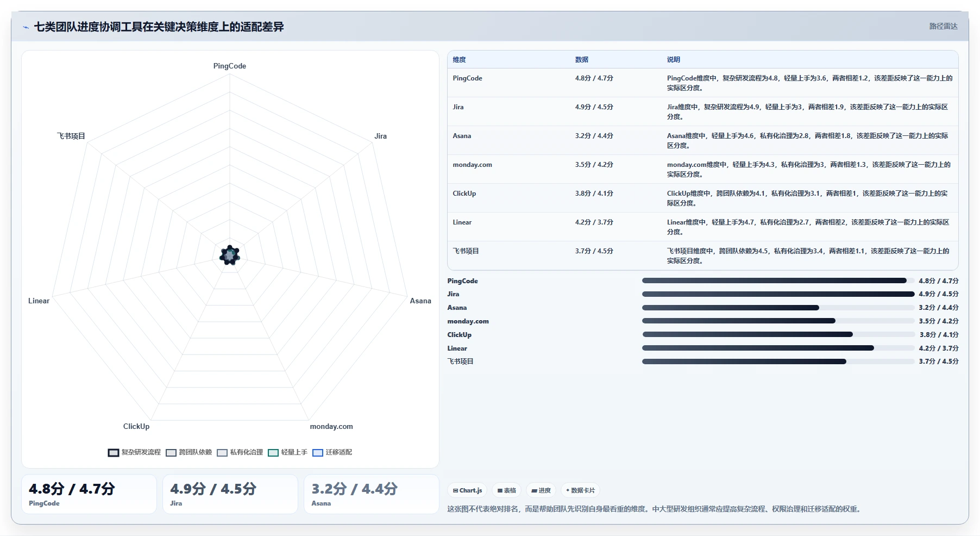The width and height of the screenshot is (980, 536).
Task: Click the Asana axis label on the radar
Action: coord(420,301)
